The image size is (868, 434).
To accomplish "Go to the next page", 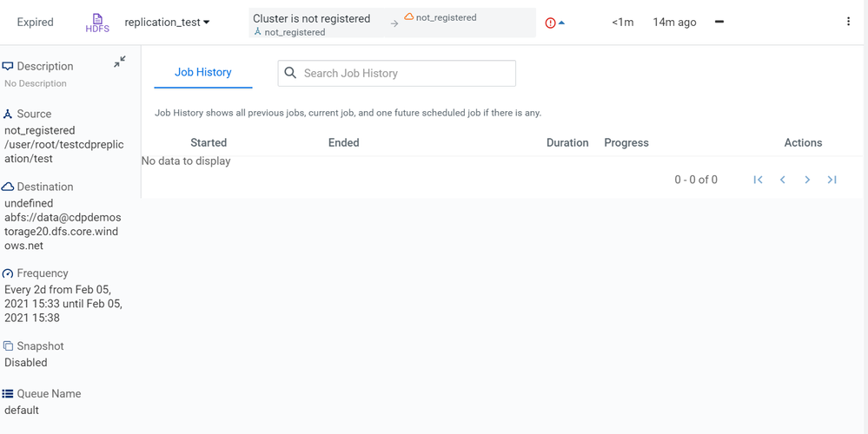I will (x=807, y=180).
